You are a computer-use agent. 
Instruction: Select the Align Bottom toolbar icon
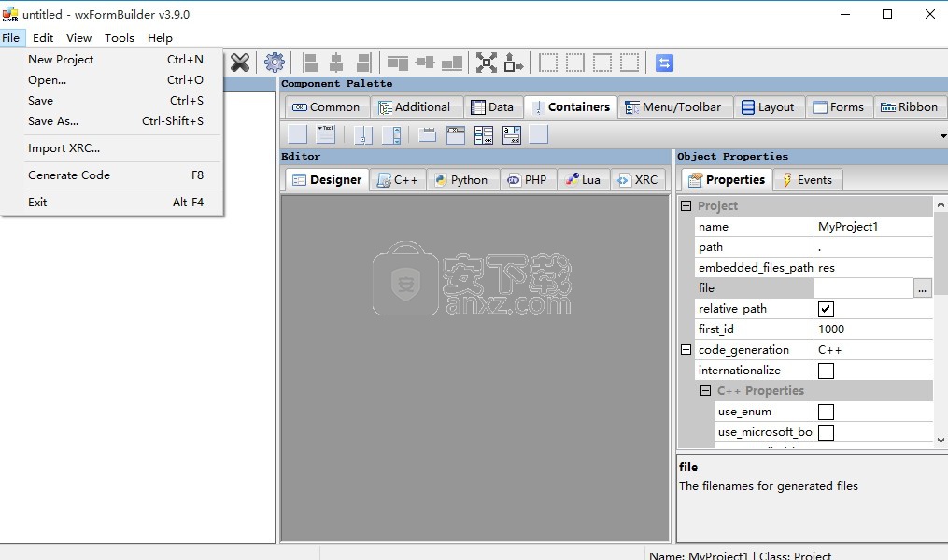[452, 63]
